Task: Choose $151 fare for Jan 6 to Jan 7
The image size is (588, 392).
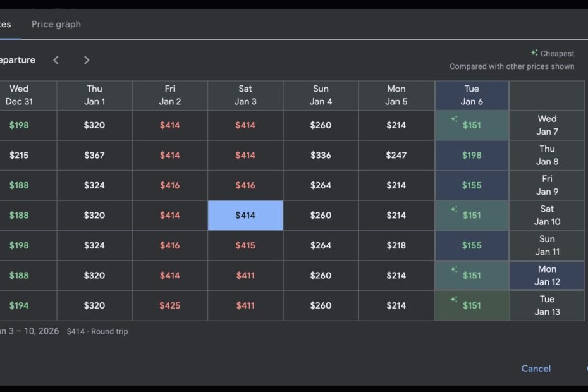Action: [x=472, y=125]
